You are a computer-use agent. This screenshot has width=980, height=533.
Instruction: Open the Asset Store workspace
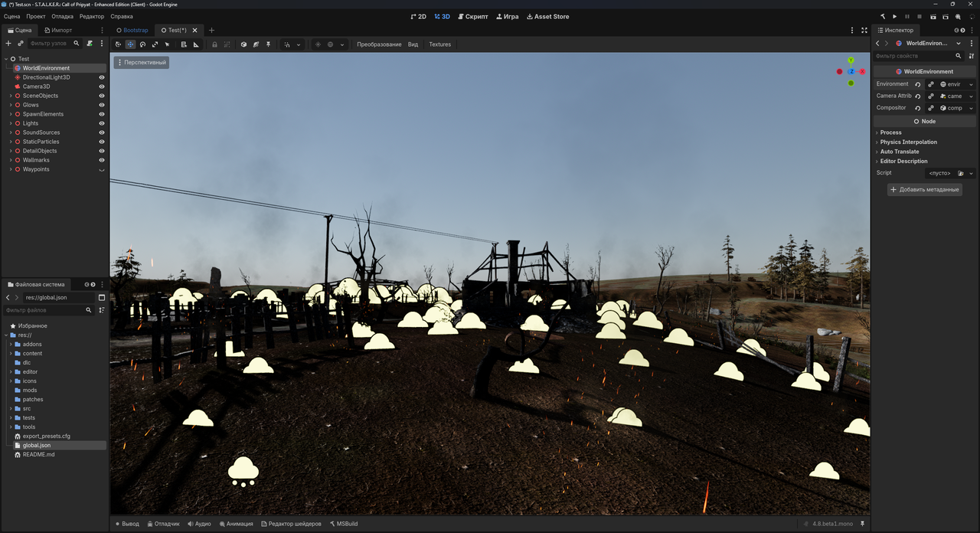tap(548, 16)
